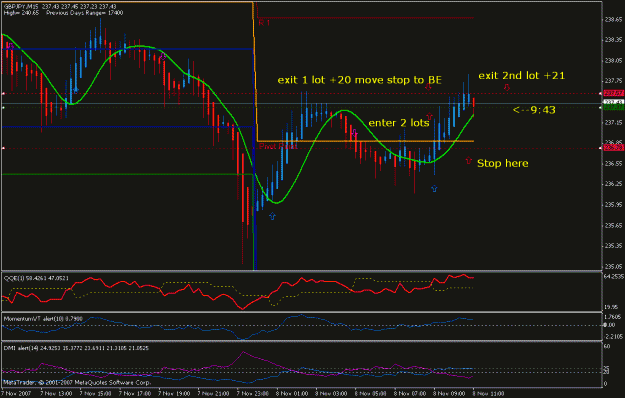The height and width of the screenshot is (398, 625).
Task: Select the 'MomentumVT alert(10) 0.7980' indicator label
Action: [43, 319]
